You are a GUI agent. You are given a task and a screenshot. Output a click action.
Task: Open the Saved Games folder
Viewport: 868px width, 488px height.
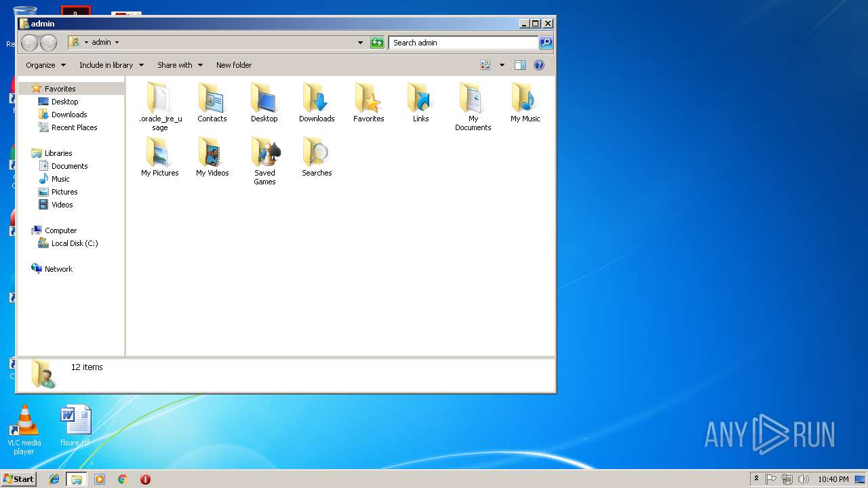point(264,161)
